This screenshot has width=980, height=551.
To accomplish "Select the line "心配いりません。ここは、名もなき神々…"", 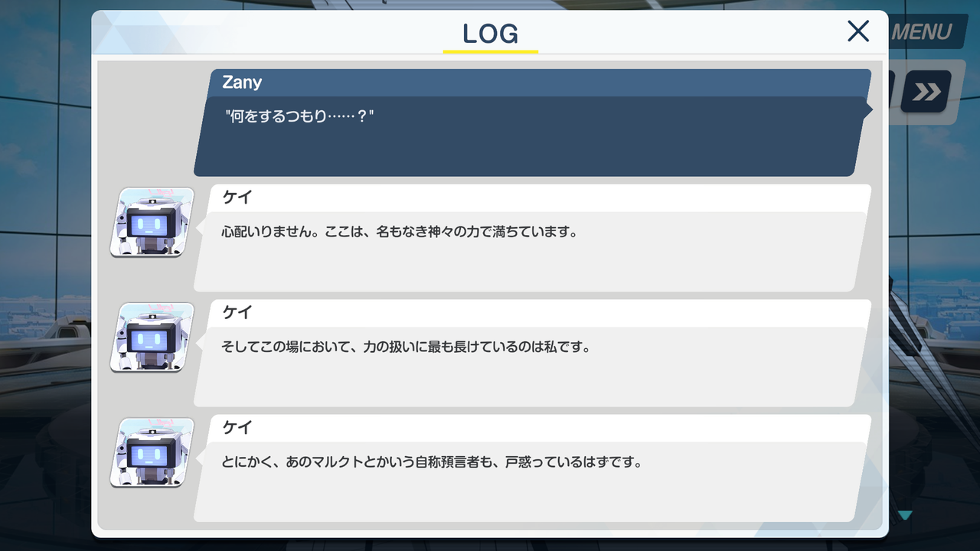I will (x=399, y=232).
